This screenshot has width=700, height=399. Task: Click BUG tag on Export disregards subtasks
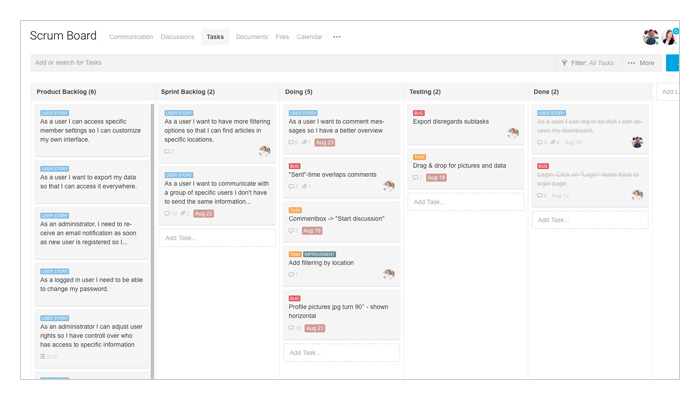(419, 113)
